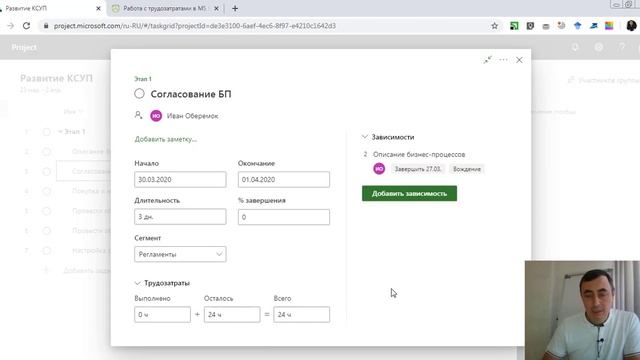Viewport: 640px width, 360px height.
Task: Reload the page
Action: (x=27, y=26)
